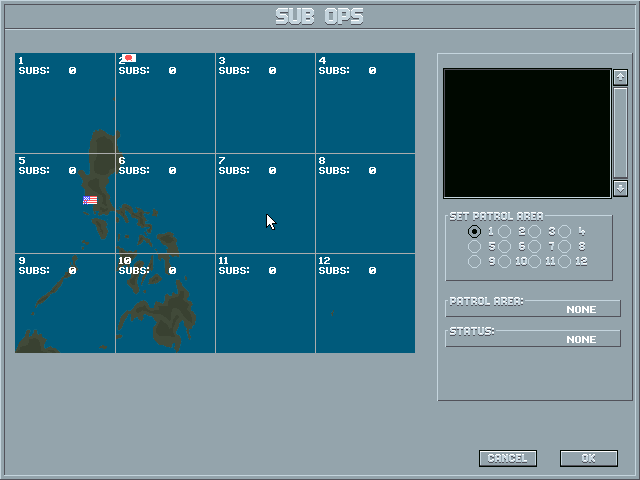640x480 pixels.
Task: Select patrol area 1 radio button
Action: tap(474, 231)
